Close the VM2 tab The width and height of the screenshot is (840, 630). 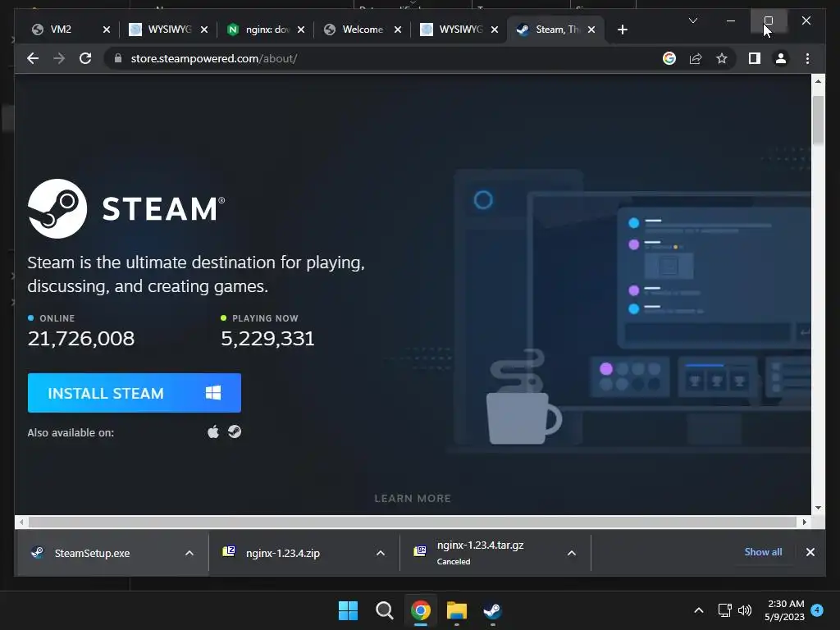pos(106,30)
